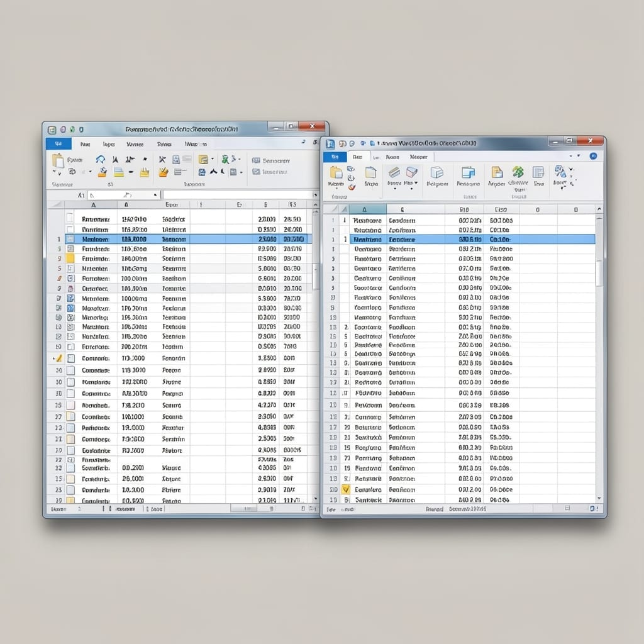Screen dimensions: 644x644
Task: Click the blue tools icon at right ribbon end
Action: click(560, 172)
